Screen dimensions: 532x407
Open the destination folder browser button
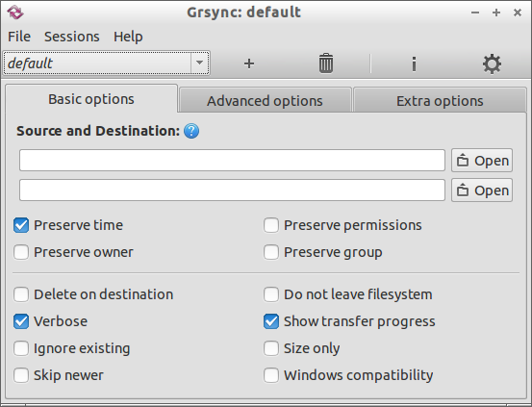coord(482,191)
